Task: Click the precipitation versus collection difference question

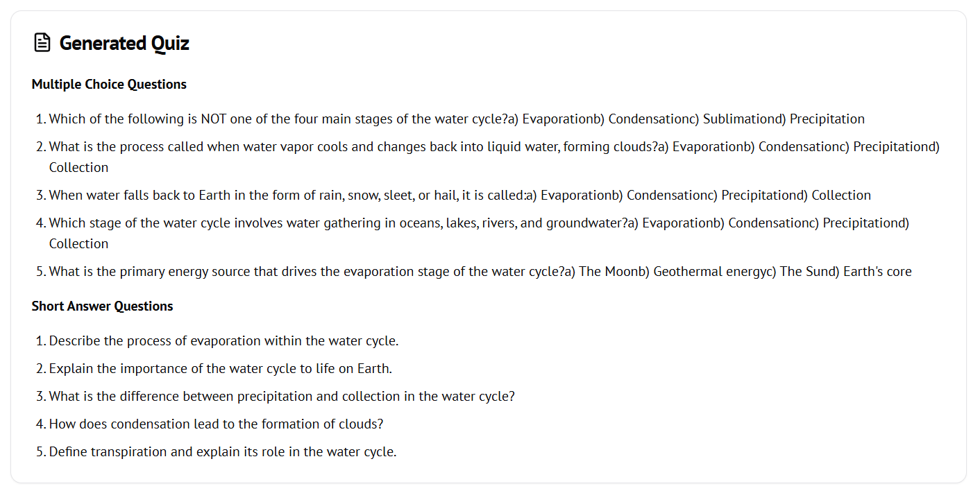Action: (x=282, y=397)
